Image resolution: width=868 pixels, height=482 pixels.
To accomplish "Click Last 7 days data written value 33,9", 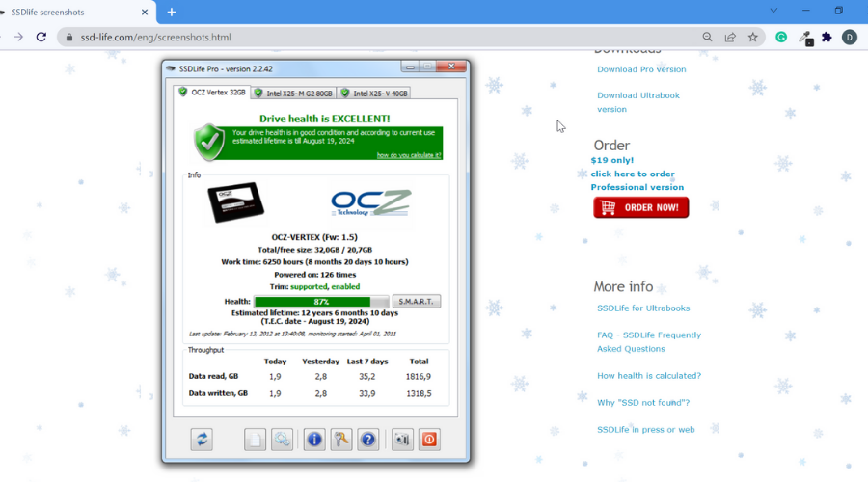I will click(x=367, y=393).
